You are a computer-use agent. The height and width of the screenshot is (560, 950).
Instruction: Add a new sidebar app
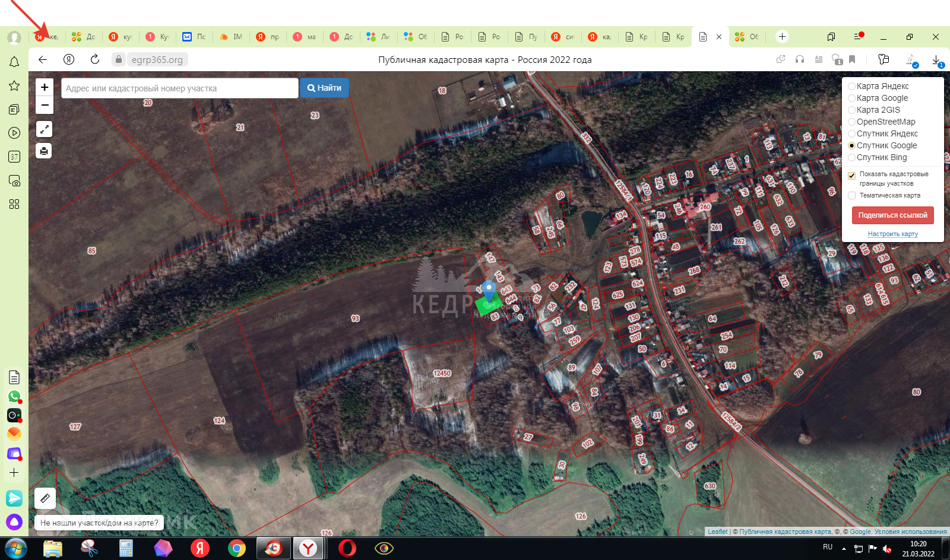(x=14, y=473)
